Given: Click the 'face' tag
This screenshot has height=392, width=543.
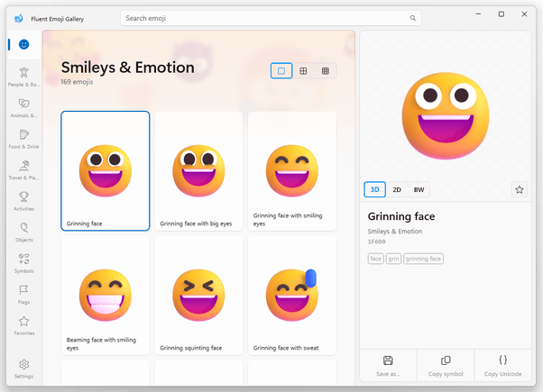Looking at the screenshot, I should pyautogui.click(x=376, y=259).
